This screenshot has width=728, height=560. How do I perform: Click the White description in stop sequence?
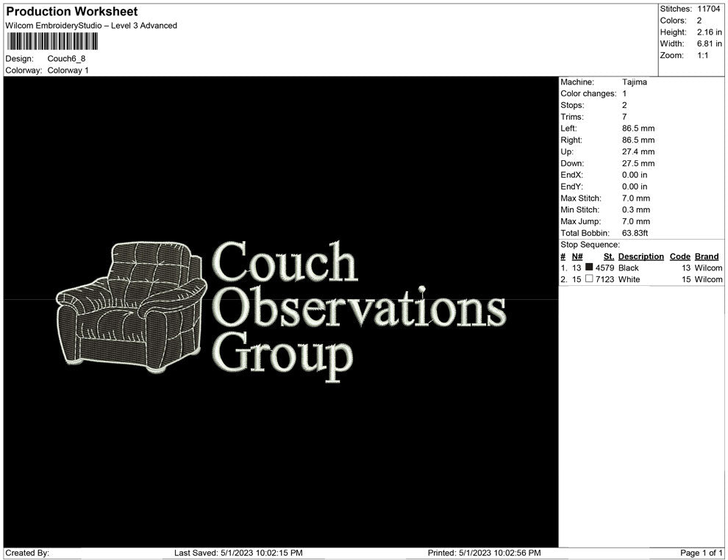tap(629, 280)
